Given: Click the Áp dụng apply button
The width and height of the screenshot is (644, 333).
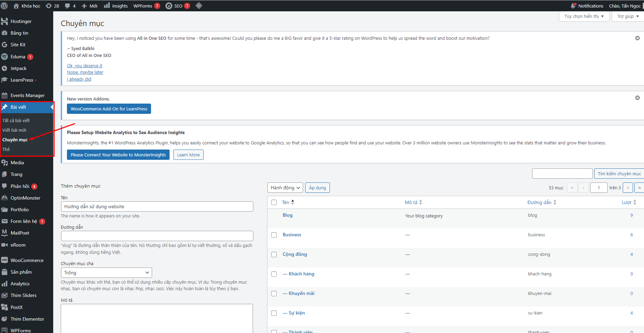Looking at the screenshot, I should click(318, 188).
